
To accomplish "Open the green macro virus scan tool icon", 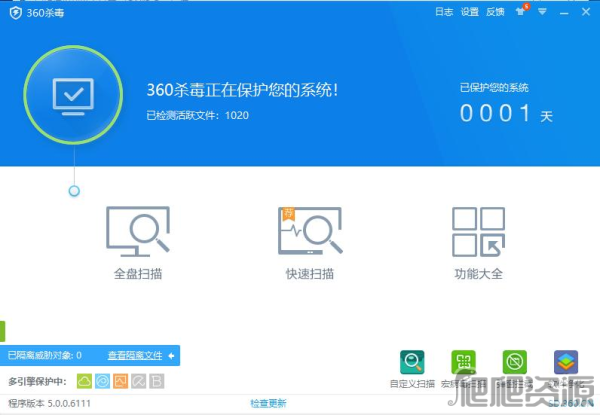I will [x=463, y=362].
